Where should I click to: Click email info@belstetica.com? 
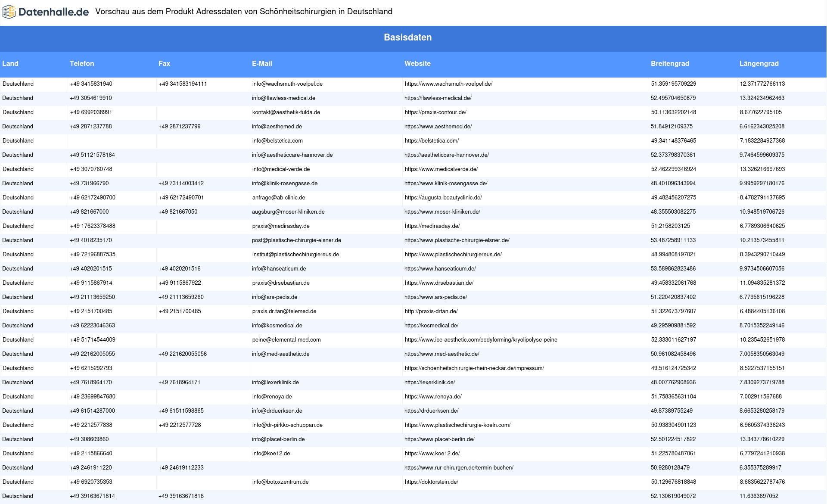point(277,141)
